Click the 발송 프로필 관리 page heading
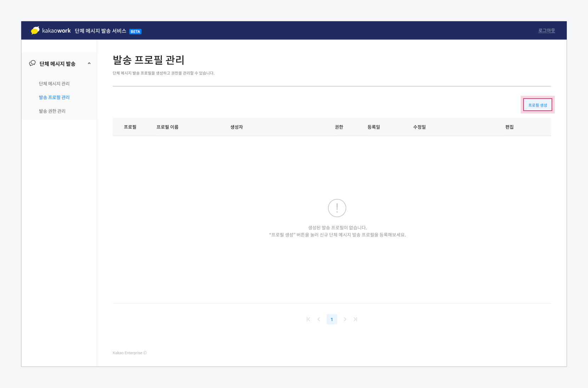The image size is (588, 388). click(x=149, y=60)
